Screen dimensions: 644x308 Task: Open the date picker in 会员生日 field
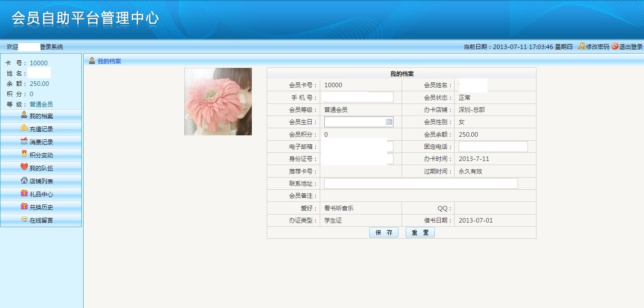click(x=389, y=122)
